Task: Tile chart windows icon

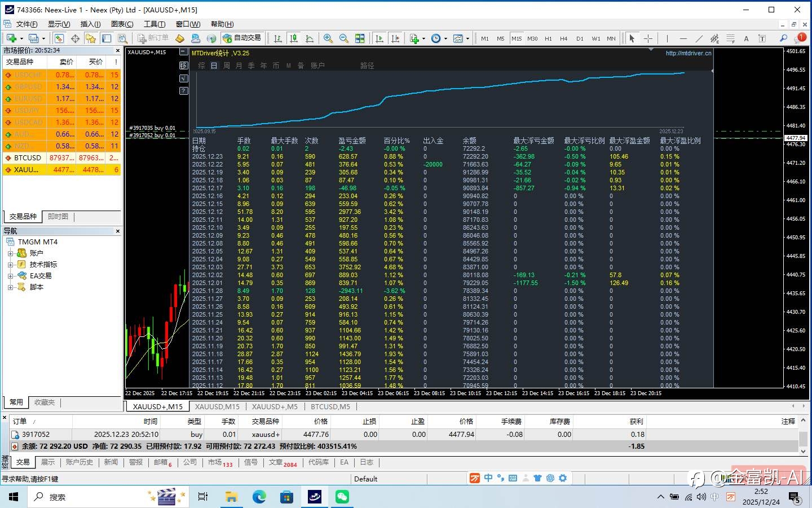Action: [x=360, y=38]
